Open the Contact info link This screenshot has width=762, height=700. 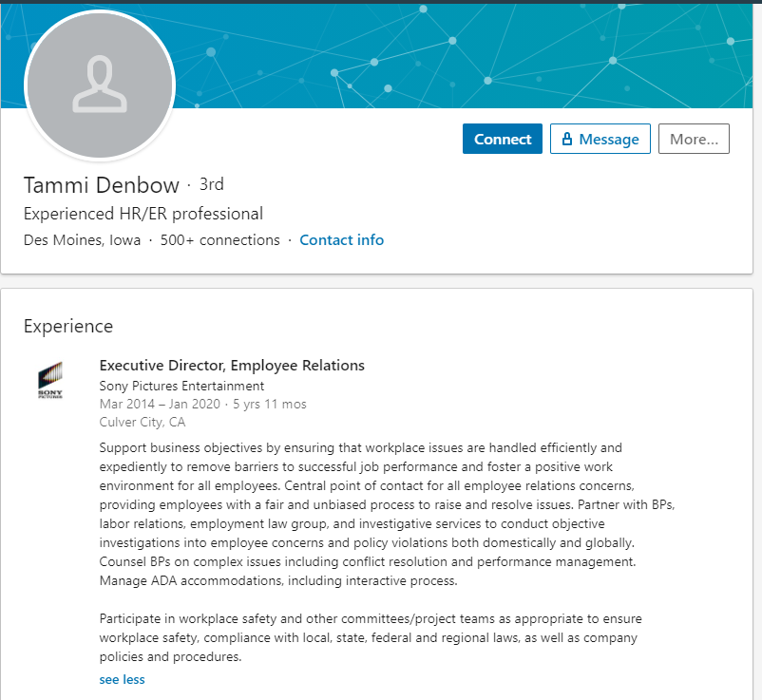342,240
